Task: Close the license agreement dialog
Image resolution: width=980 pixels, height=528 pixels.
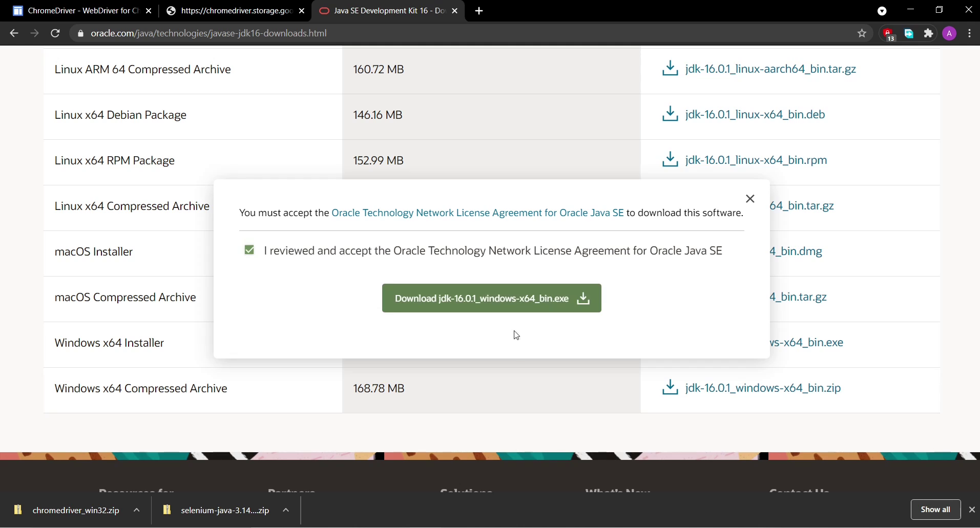Action: click(x=750, y=199)
